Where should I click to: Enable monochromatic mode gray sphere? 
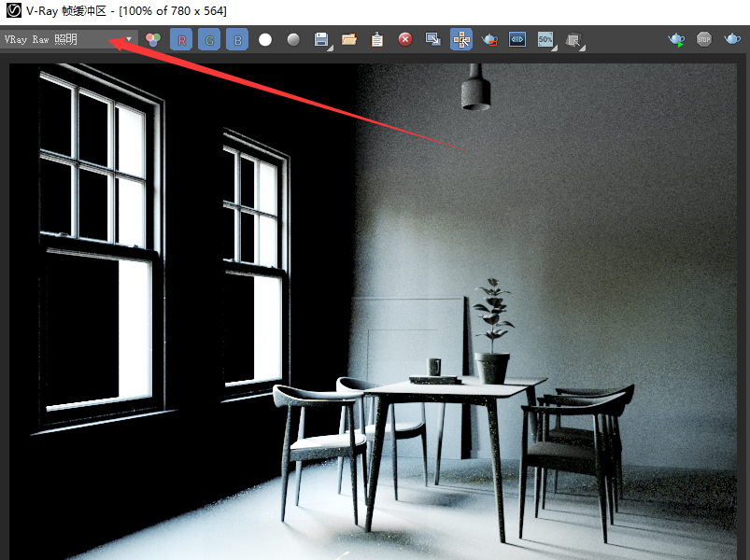pyautogui.click(x=293, y=39)
